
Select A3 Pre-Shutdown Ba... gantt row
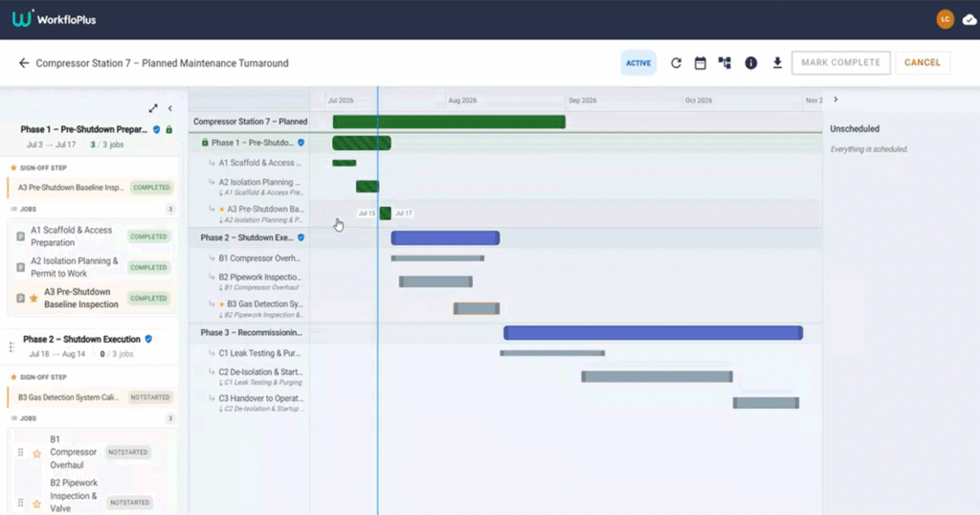[250, 213]
